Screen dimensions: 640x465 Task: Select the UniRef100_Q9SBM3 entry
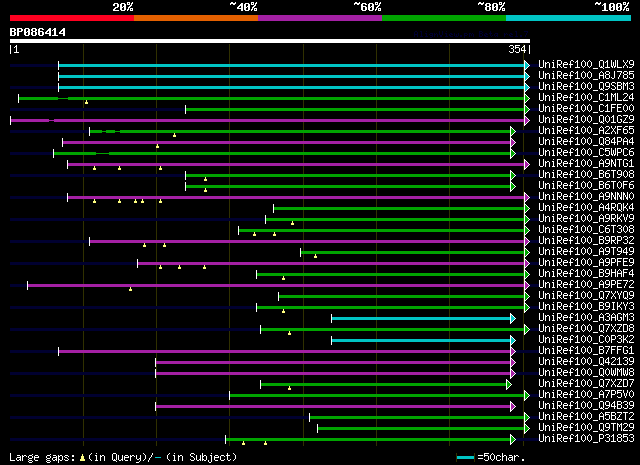[586, 87]
